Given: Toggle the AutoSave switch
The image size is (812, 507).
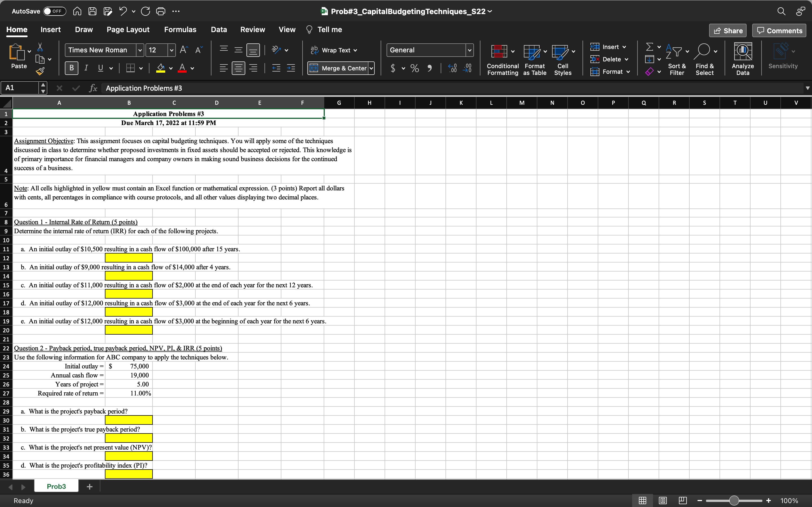Looking at the screenshot, I should coord(54,11).
